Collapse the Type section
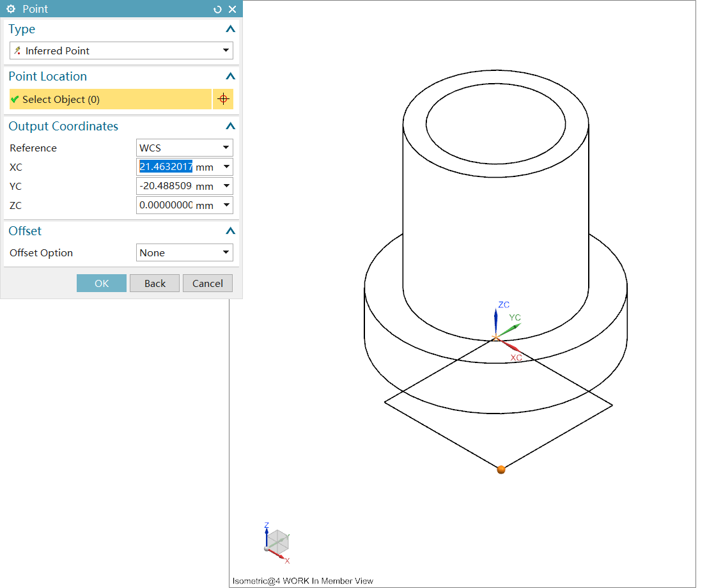Viewport: 707px width, 588px height. [x=230, y=29]
